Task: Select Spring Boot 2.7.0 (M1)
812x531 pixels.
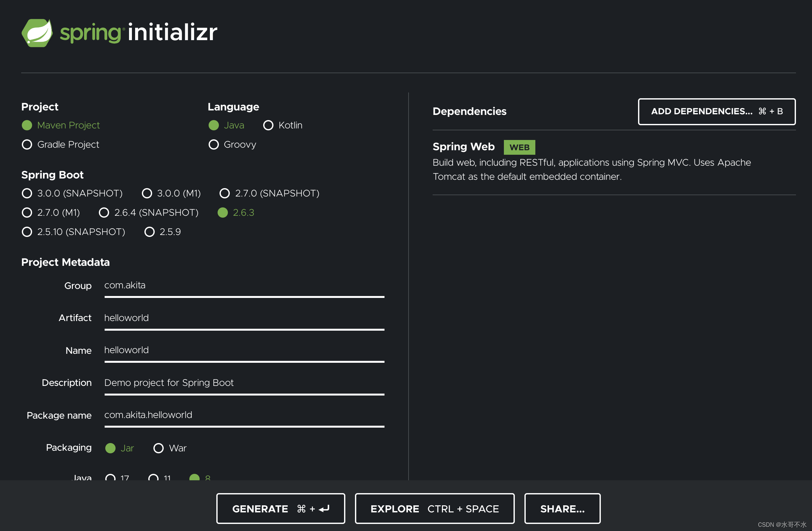Action: click(x=27, y=213)
